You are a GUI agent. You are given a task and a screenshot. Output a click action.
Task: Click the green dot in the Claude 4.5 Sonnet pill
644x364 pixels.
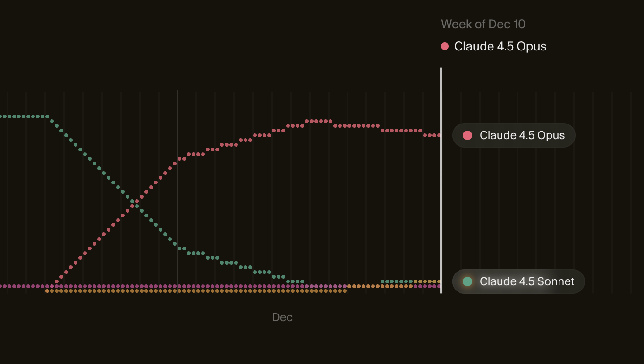467,281
